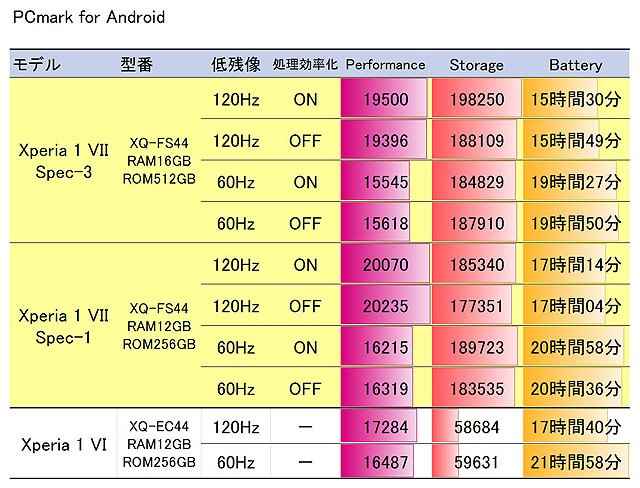Screen dimensions: 640x488
Task: Click the Performance value 20070
Action: click(x=386, y=265)
